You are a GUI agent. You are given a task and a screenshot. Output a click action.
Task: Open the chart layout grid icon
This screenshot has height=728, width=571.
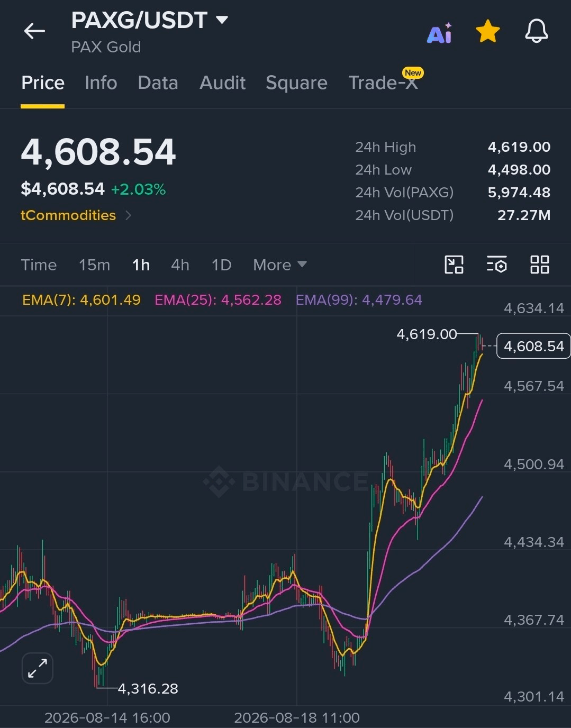coord(539,265)
